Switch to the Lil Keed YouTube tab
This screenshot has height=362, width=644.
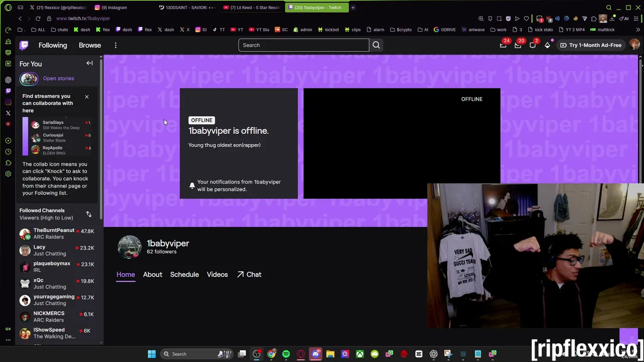pos(252,8)
